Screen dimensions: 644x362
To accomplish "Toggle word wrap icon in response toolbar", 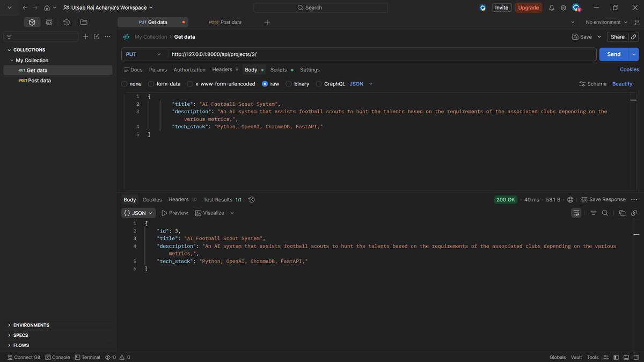I will coord(576,213).
